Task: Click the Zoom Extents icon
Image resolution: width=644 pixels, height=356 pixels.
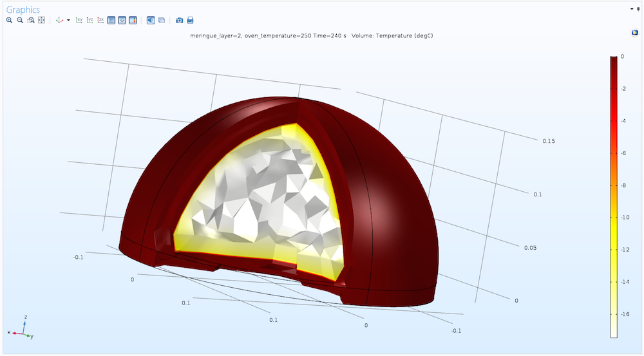Action: tap(41, 20)
